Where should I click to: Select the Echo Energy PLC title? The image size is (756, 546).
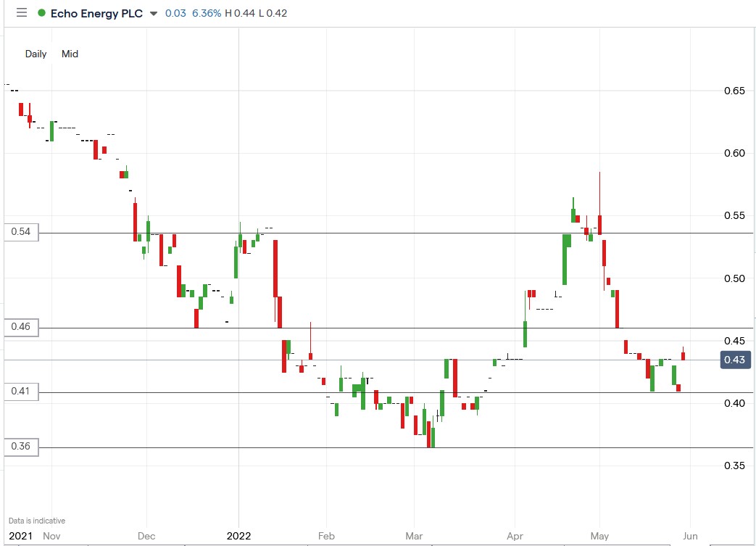(x=96, y=13)
